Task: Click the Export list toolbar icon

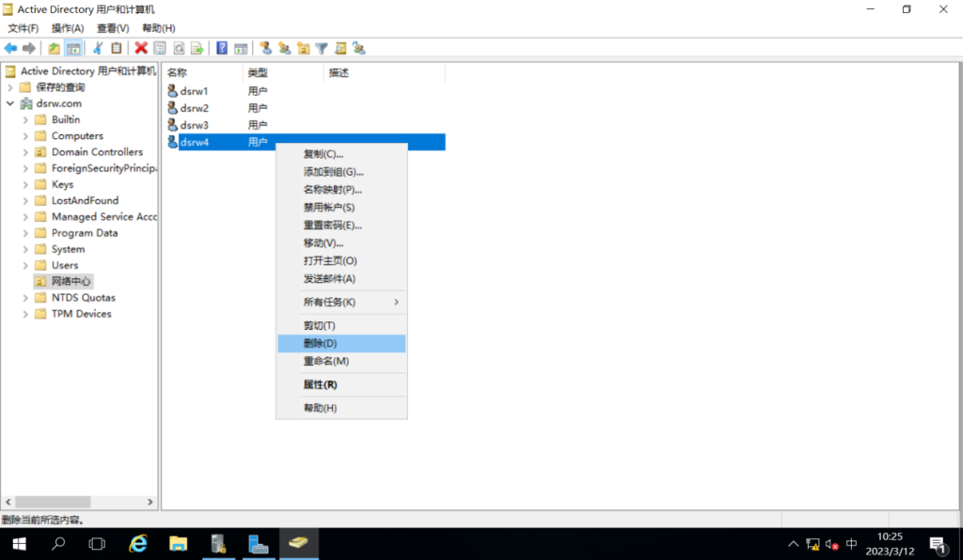Action: [x=197, y=48]
